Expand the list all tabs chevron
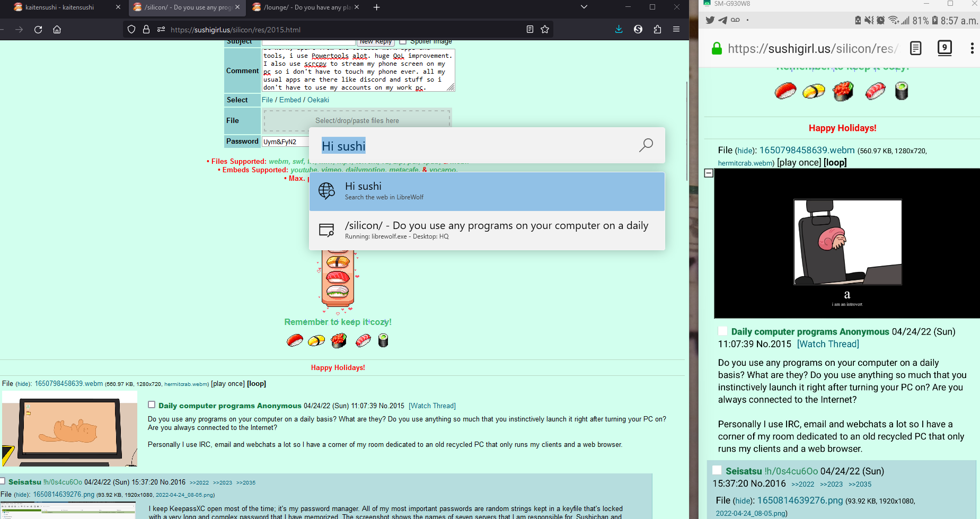Image resolution: width=980 pixels, height=519 pixels. coord(584,7)
